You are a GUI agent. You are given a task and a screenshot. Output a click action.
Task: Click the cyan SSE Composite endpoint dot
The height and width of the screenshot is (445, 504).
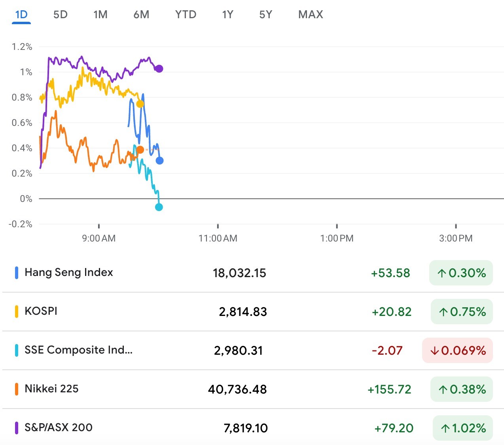(159, 207)
